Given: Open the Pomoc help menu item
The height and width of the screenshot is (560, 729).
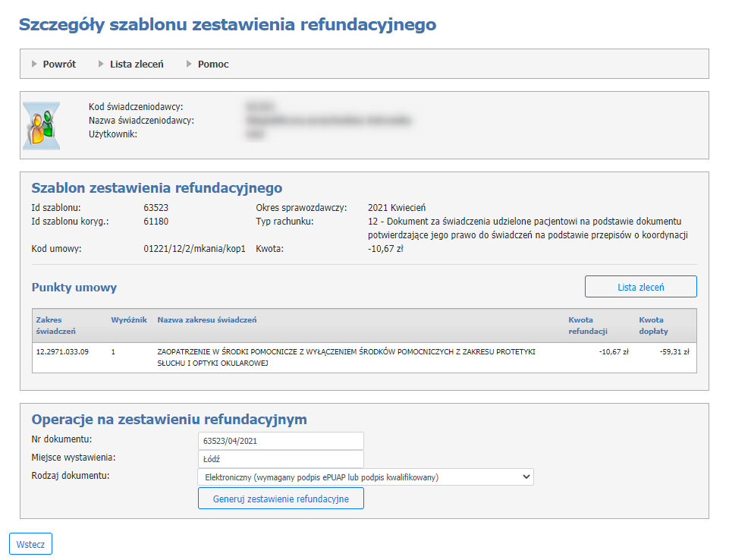Looking at the screenshot, I should click(213, 64).
